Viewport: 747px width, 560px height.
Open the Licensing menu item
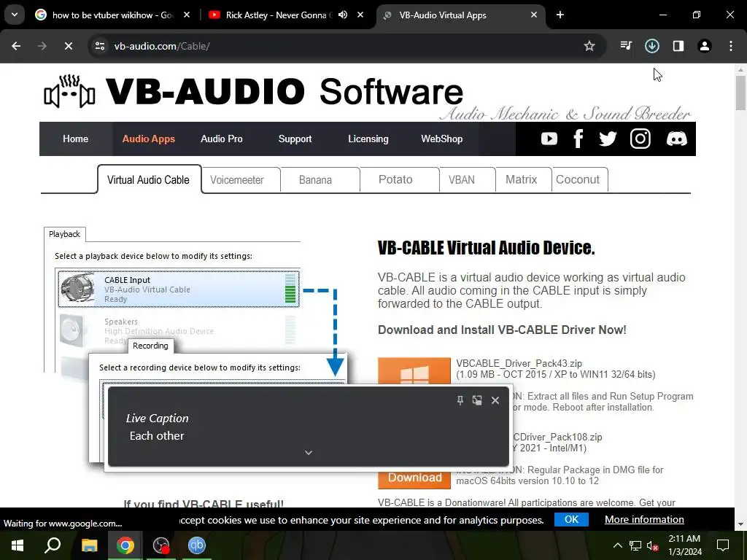coord(368,139)
